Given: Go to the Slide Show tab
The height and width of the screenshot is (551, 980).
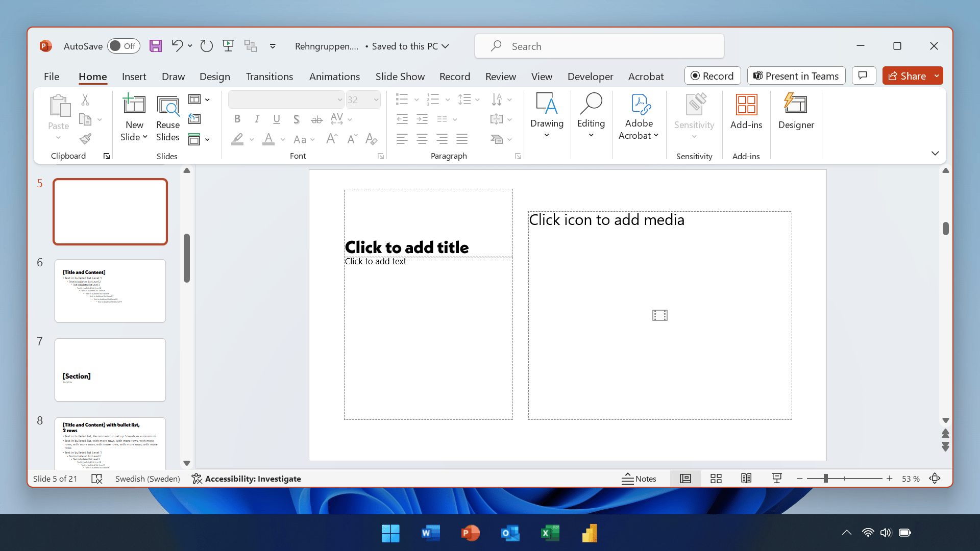Looking at the screenshot, I should 400,76.
